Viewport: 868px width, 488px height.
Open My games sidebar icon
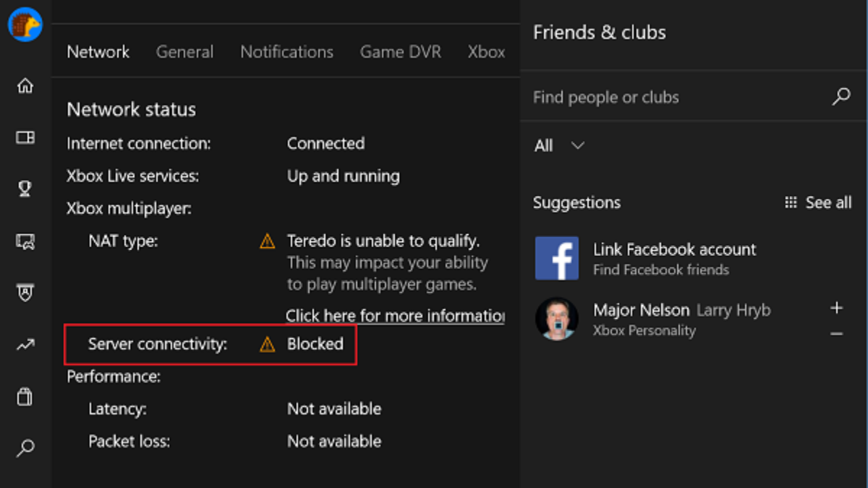point(25,137)
